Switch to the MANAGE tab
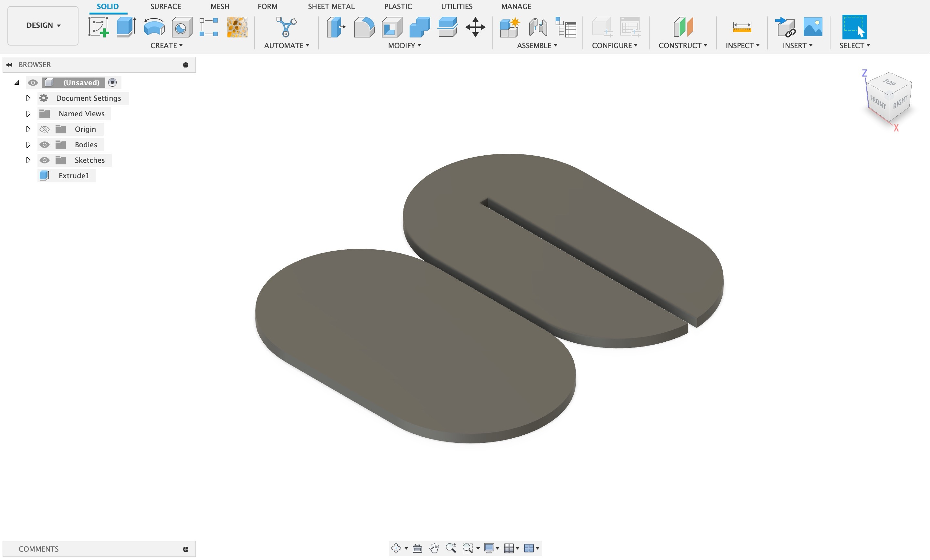This screenshot has height=560, width=930. pyautogui.click(x=516, y=6)
